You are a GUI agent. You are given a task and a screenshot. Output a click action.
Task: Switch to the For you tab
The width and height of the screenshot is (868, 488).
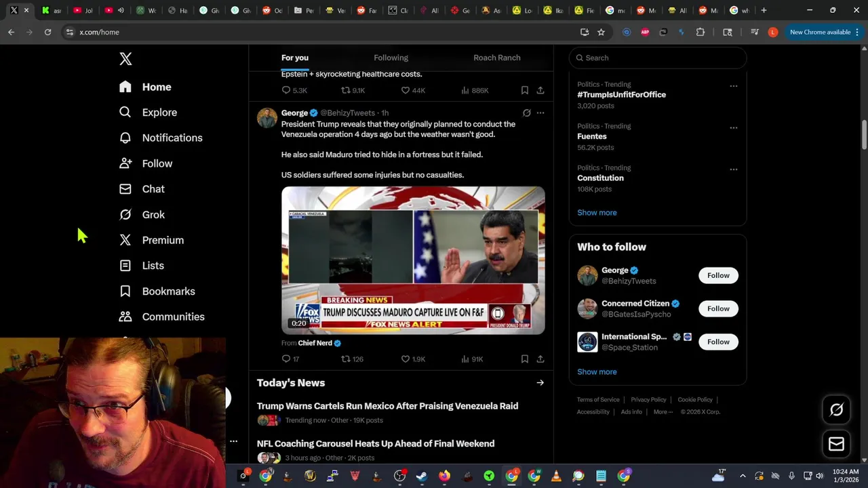295,58
